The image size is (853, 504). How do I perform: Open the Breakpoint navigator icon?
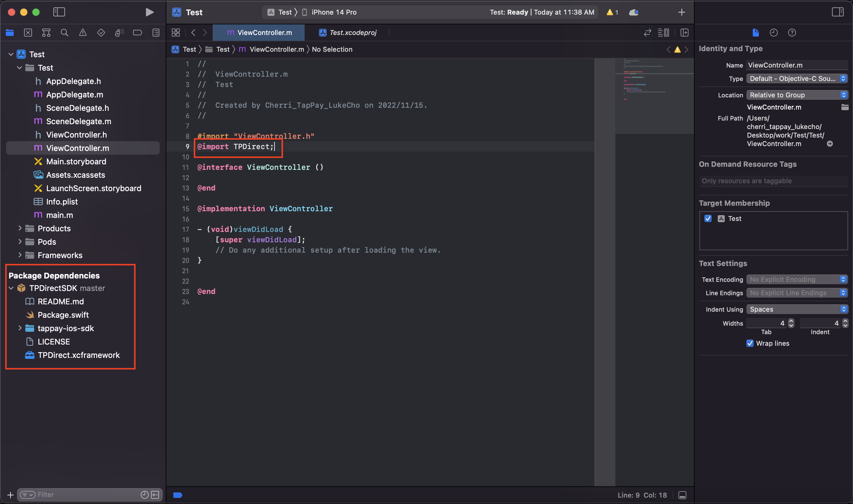click(x=137, y=33)
